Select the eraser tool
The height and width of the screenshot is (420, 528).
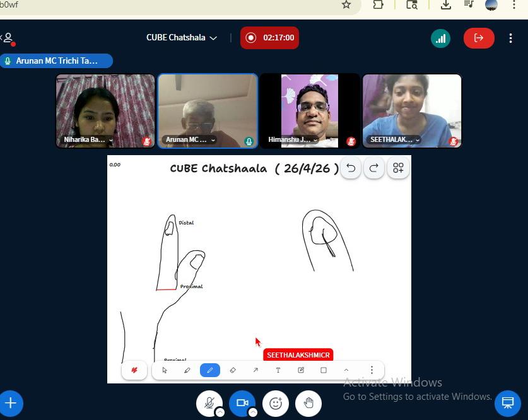click(233, 370)
